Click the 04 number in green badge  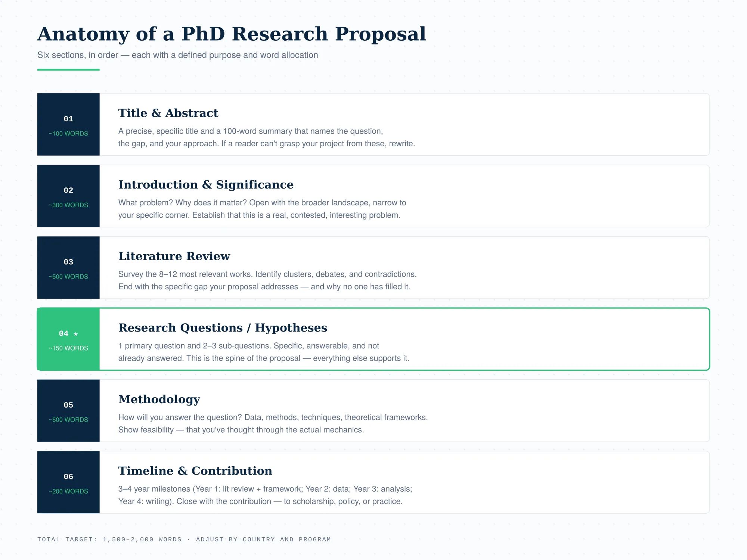tap(64, 333)
